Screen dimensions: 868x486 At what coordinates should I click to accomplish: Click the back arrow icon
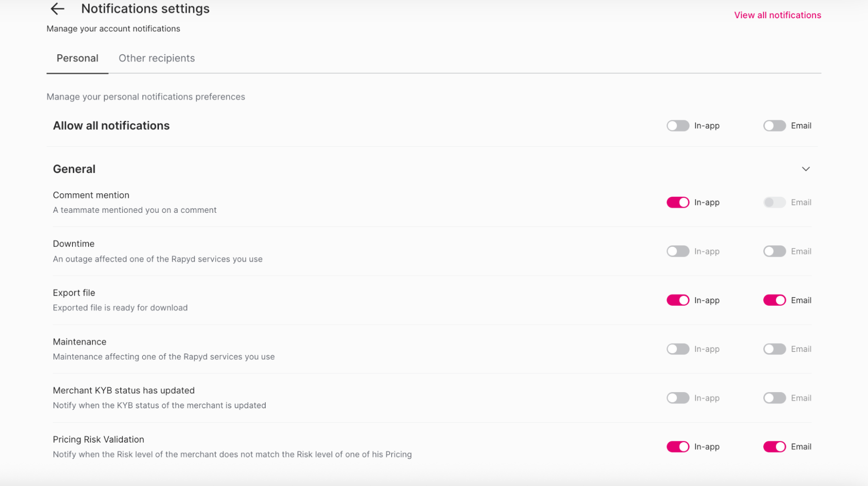tap(57, 9)
